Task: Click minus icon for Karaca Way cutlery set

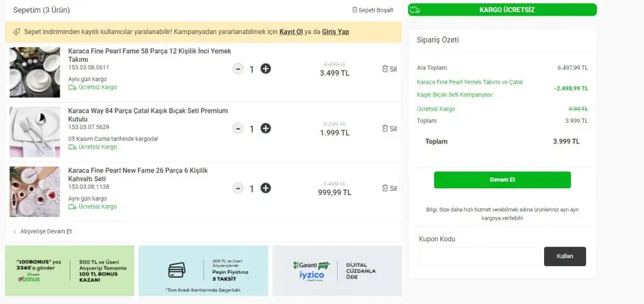Action: tap(238, 128)
